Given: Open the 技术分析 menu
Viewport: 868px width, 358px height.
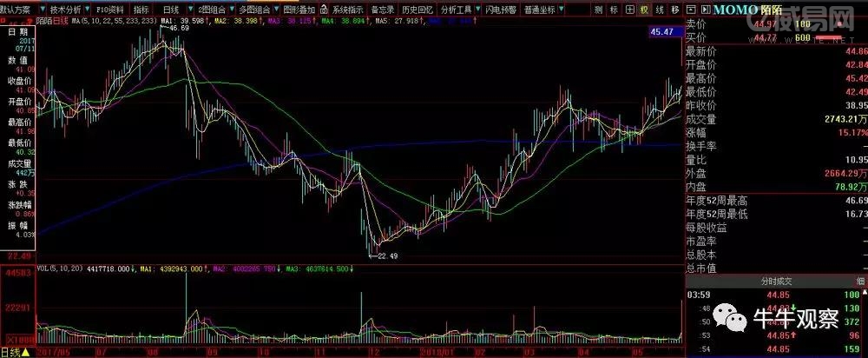Looking at the screenshot, I should coord(65,10).
